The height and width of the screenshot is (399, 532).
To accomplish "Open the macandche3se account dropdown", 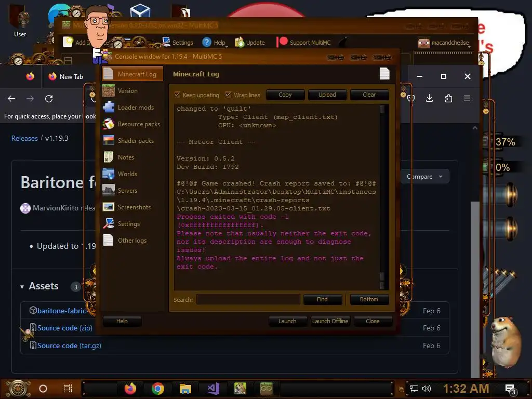I will point(445,43).
